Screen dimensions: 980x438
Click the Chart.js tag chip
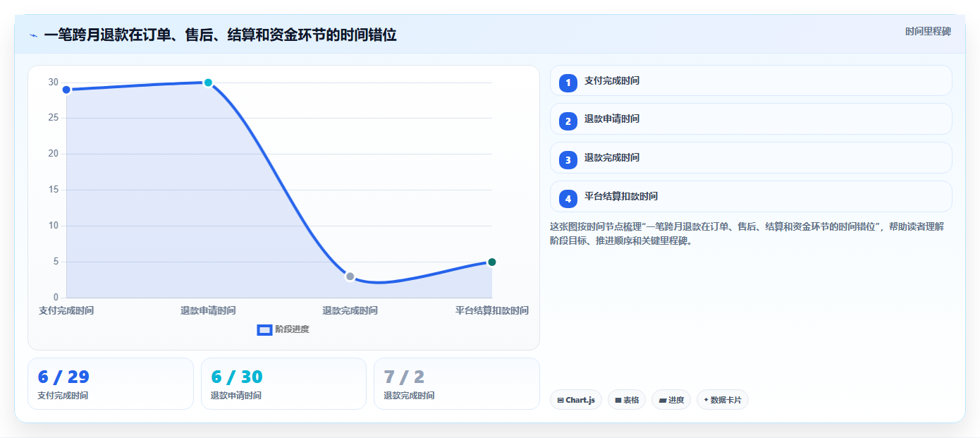click(x=576, y=400)
